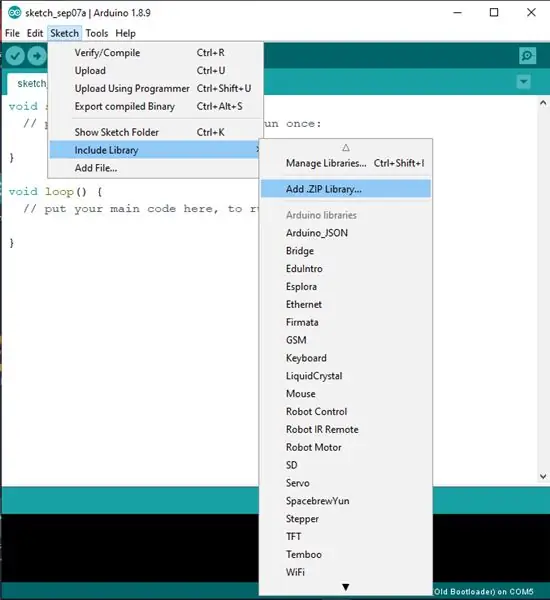
Task: Include the Robot Control library
Action: pyautogui.click(x=346, y=412)
